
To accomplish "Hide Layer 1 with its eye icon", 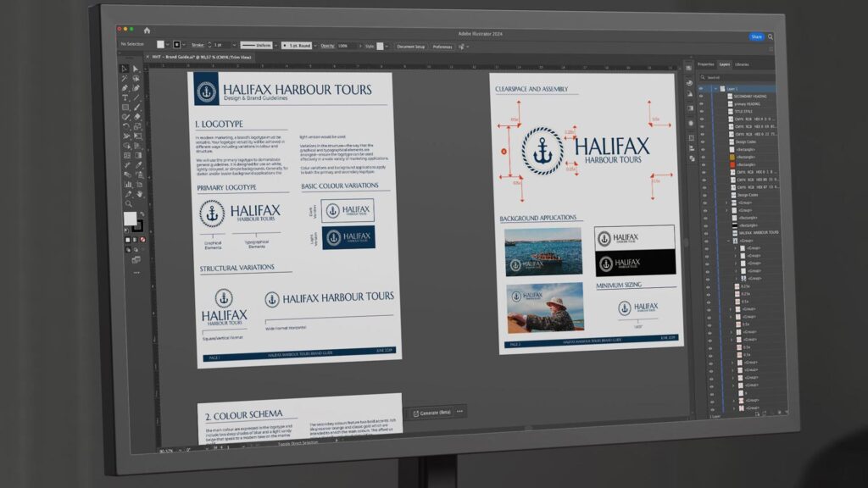I will click(701, 88).
